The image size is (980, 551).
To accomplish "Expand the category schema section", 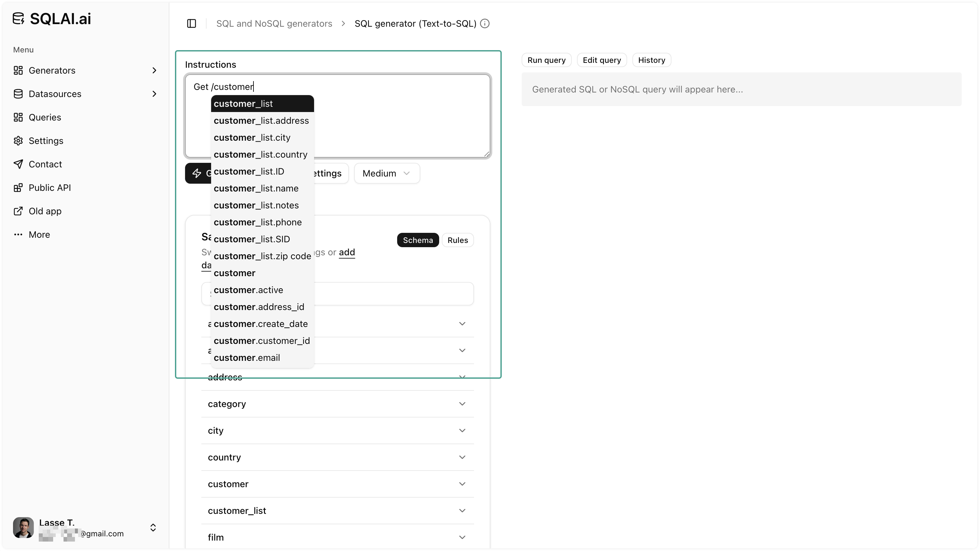I will 337,404.
